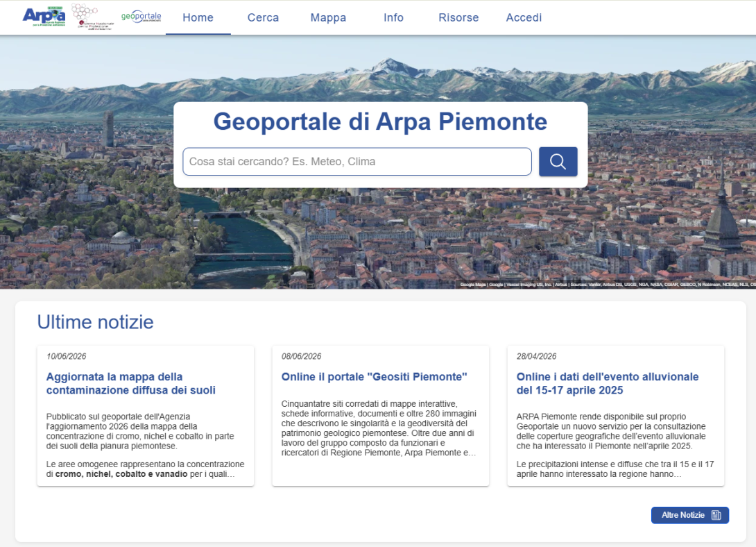Open the Info menu item
The height and width of the screenshot is (547, 756).
(393, 18)
